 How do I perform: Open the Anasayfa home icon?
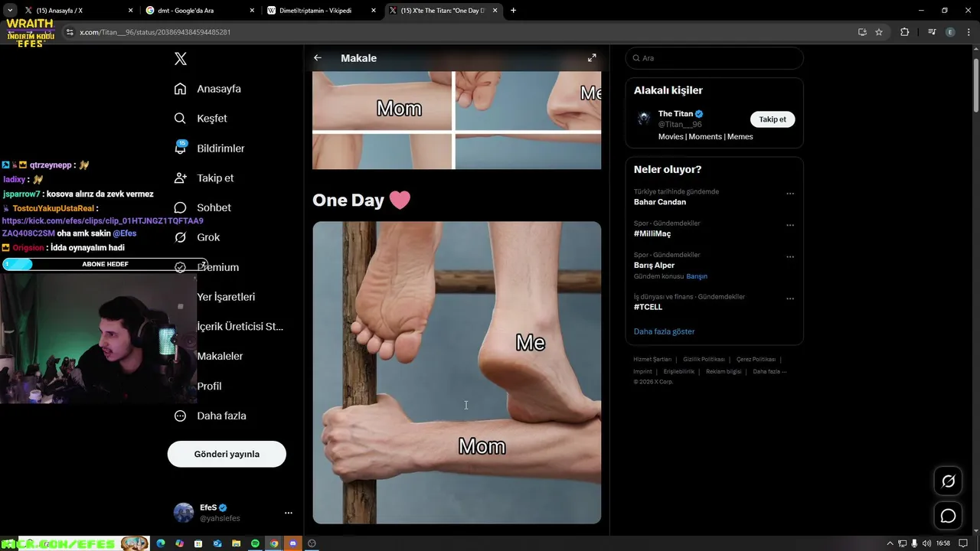pos(181,89)
